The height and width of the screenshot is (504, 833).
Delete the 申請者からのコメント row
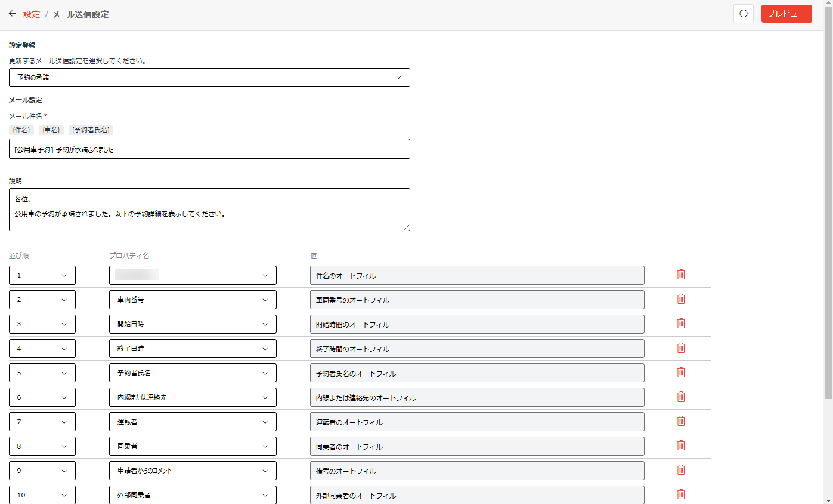tap(681, 470)
